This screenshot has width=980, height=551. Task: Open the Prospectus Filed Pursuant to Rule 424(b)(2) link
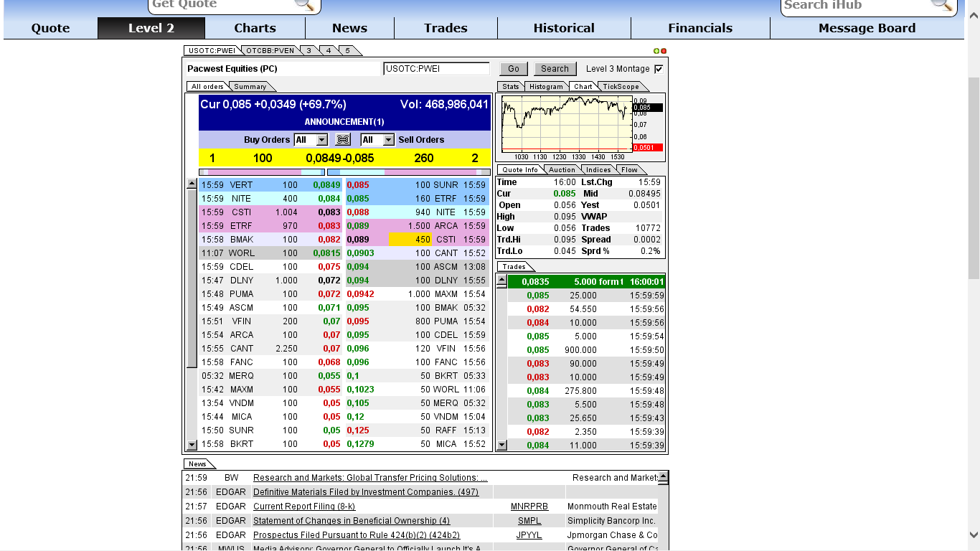click(357, 535)
